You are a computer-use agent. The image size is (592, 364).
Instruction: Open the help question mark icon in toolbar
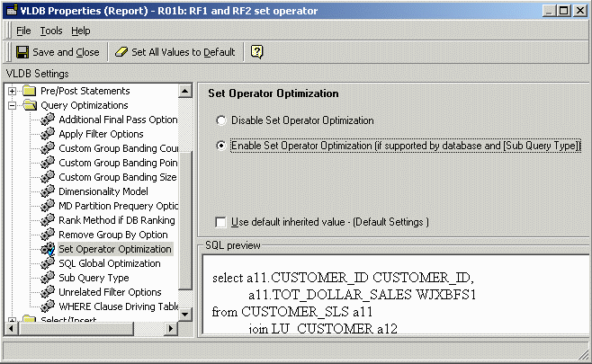256,51
